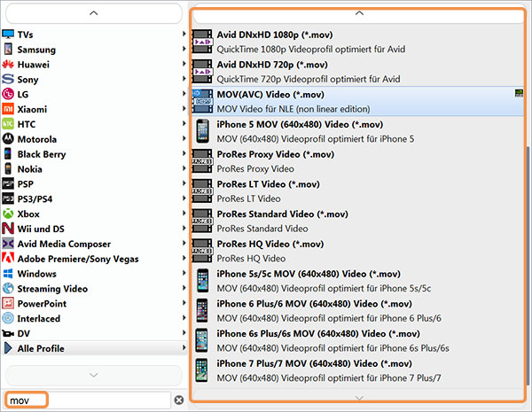The height and width of the screenshot is (412, 532).
Task: Click the iPhone 5 MOV thumbnail
Action: [x=202, y=131]
